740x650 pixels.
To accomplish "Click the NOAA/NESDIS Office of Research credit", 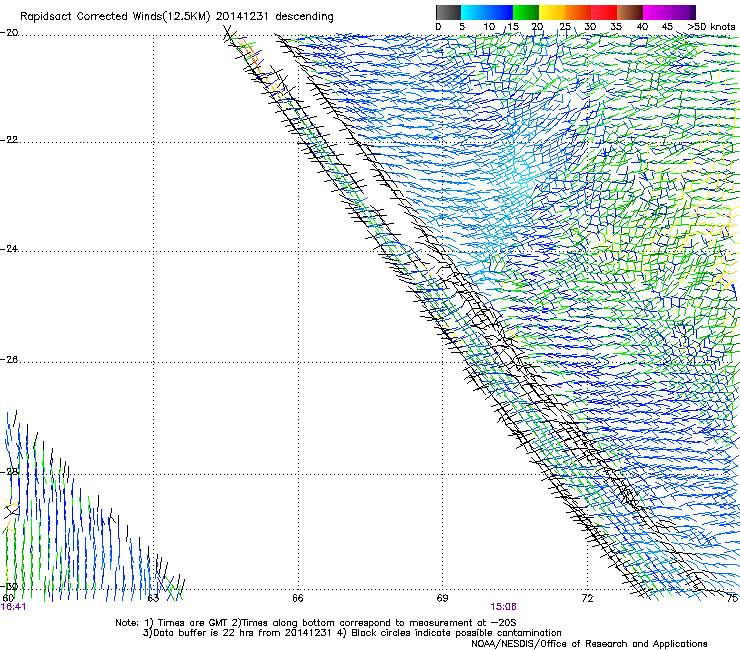I will 589,644.
